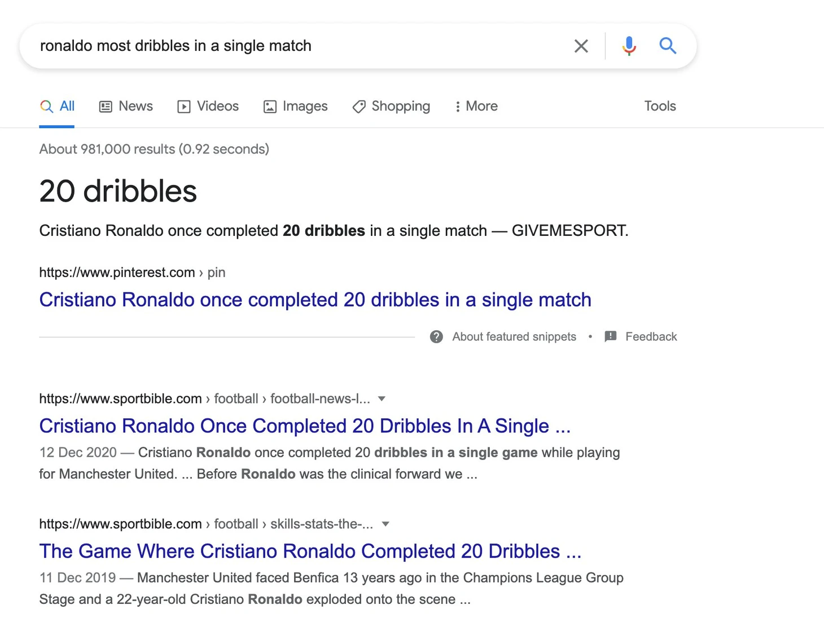
Task: Click the About featured snippets link text
Action: pyautogui.click(x=514, y=337)
